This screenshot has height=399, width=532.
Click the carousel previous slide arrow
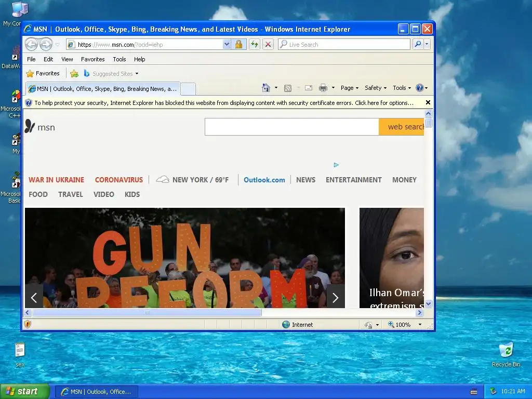(34, 298)
